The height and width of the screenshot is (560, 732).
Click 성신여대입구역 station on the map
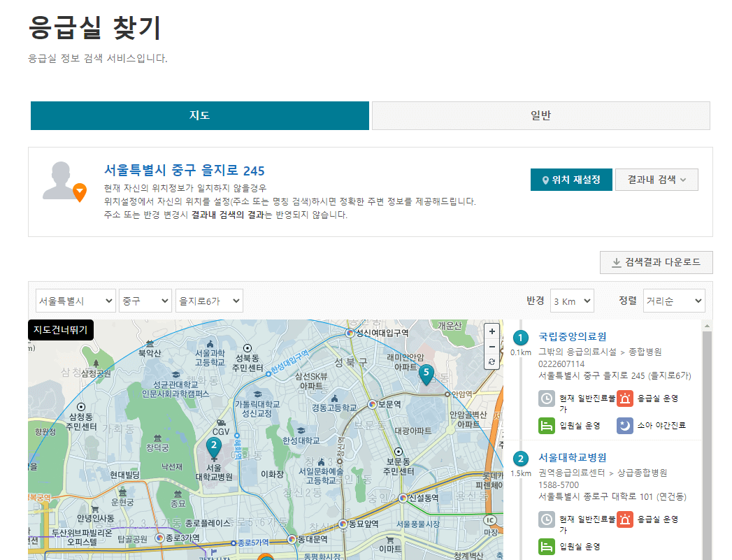pyautogui.click(x=378, y=333)
